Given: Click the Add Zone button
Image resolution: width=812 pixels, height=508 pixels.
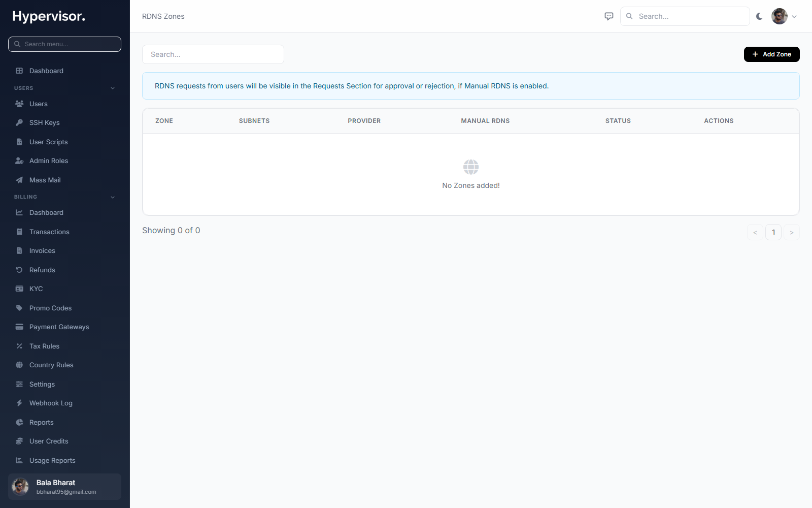Looking at the screenshot, I should click(x=771, y=54).
